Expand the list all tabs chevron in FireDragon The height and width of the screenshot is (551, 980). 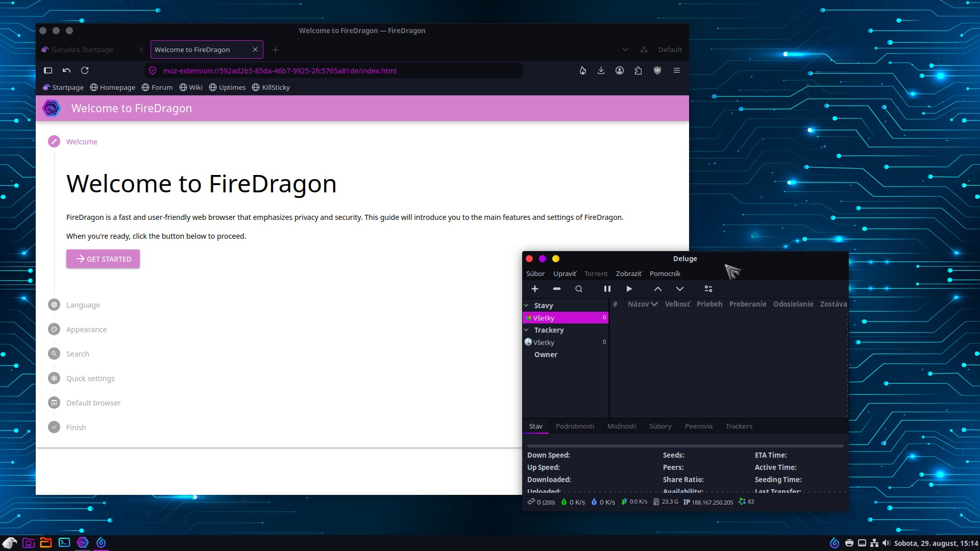(x=625, y=49)
